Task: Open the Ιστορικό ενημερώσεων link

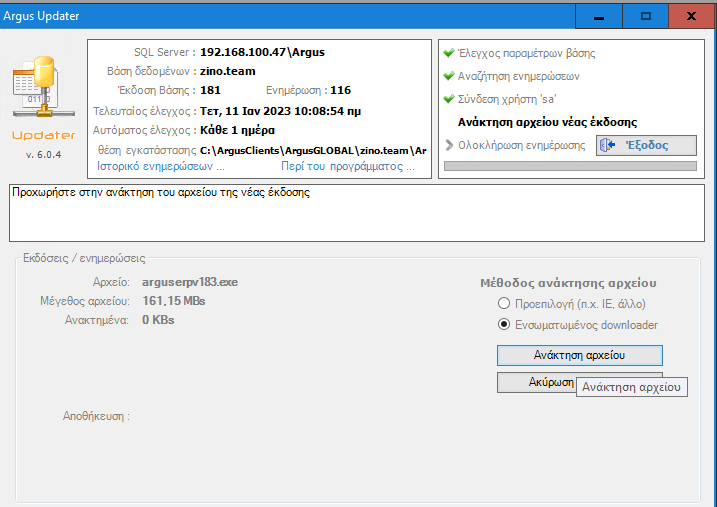Action: (155, 167)
